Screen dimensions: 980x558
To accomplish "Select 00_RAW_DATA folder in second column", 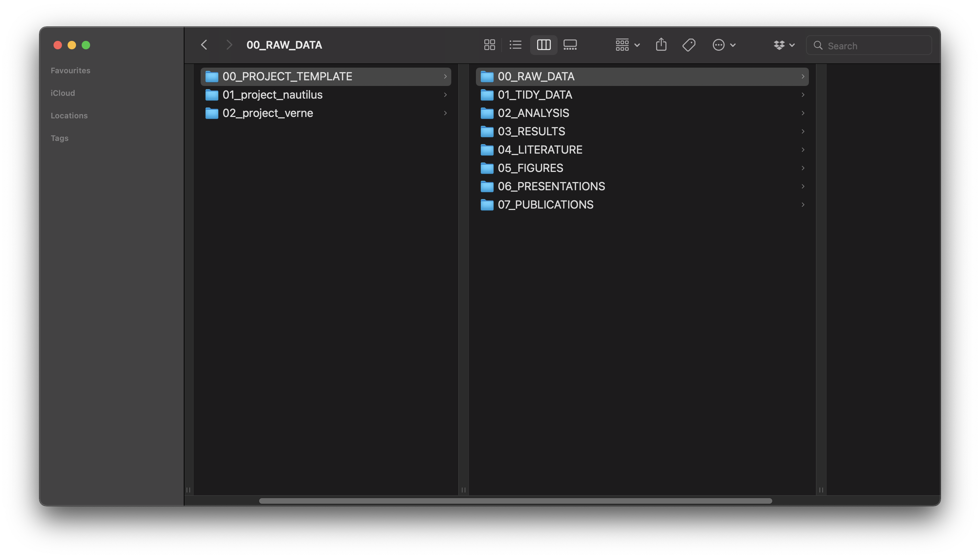I will (x=642, y=77).
